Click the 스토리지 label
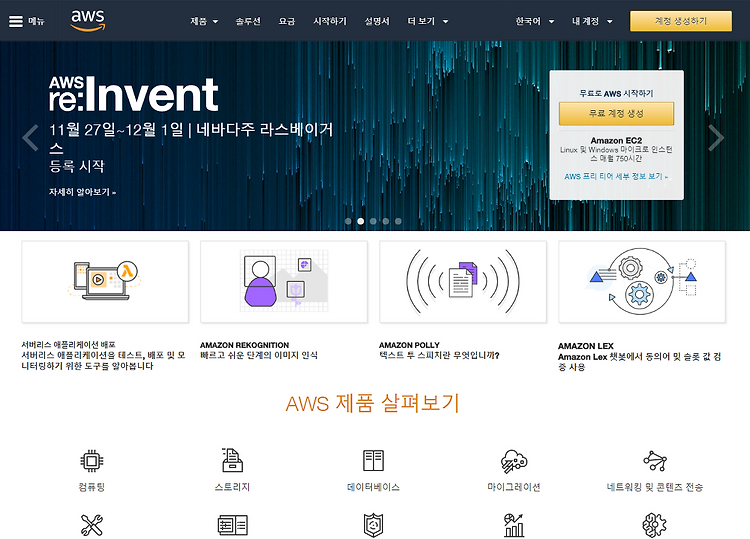 coord(232,487)
